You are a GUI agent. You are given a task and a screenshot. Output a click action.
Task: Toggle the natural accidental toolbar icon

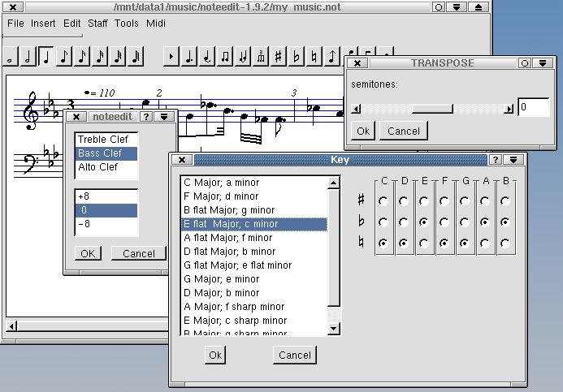tap(314, 57)
